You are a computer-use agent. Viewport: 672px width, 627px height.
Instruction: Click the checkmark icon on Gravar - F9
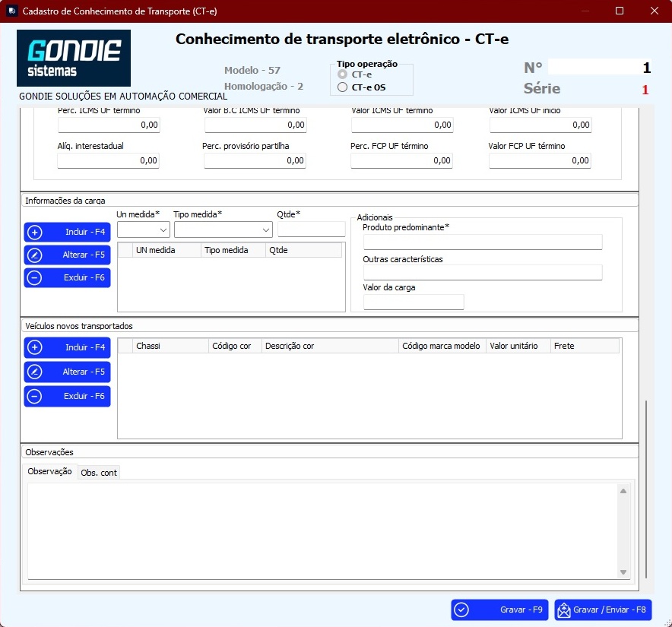tap(461, 610)
